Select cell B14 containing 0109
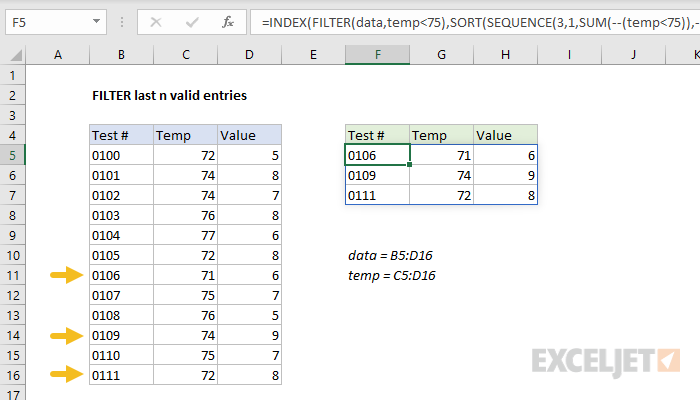700x400 pixels. 121,335
